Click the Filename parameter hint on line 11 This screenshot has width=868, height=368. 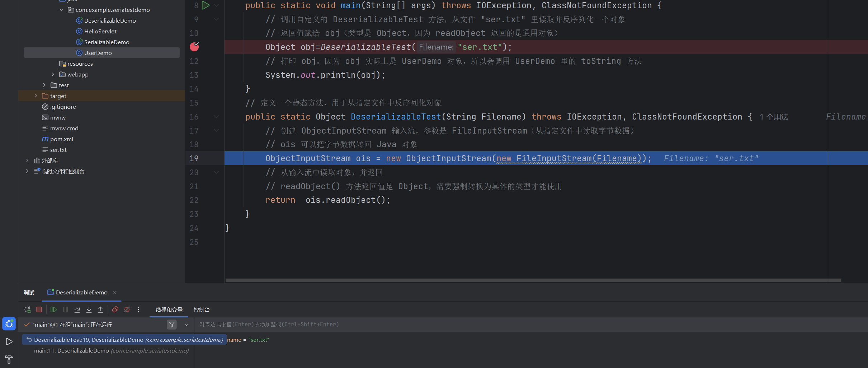pos(436,47)
